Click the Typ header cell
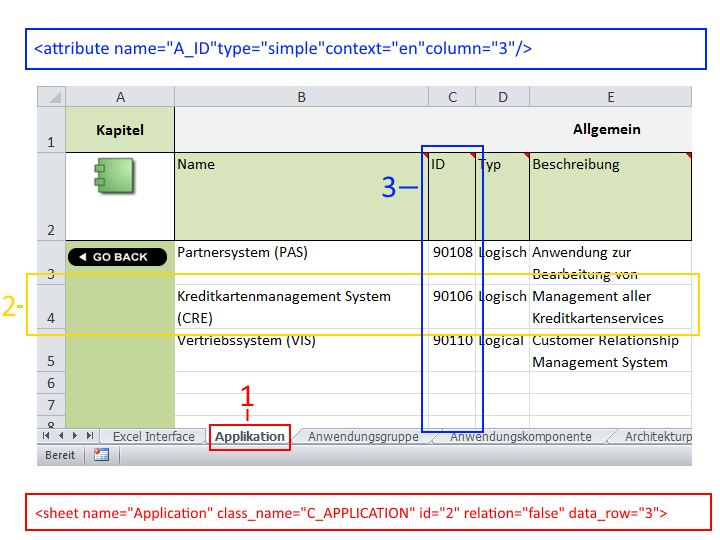 503,197
